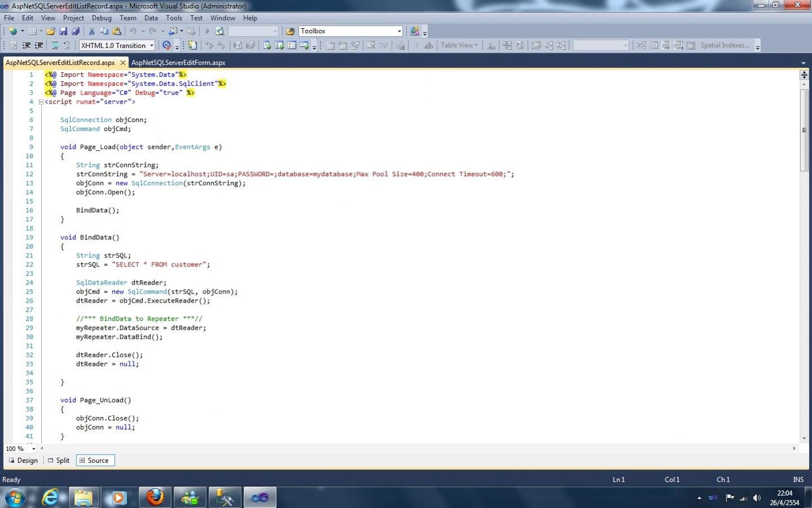Image resolution: width=812 pixels, height=508 pixels.
Task: Open Windows Explorer folder on taskbar
Action: 83,497
